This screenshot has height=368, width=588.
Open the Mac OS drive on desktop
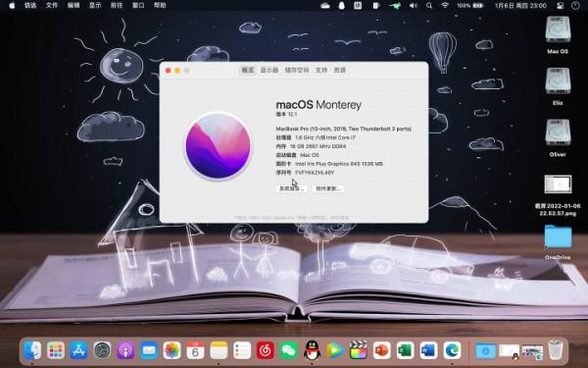(x=558, y=35)
